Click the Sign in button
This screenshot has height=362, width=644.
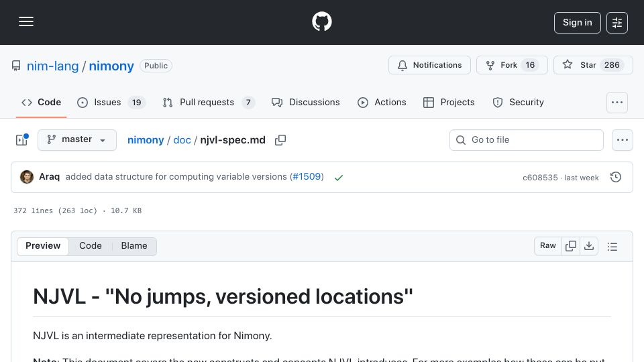[x=577, y=23]
